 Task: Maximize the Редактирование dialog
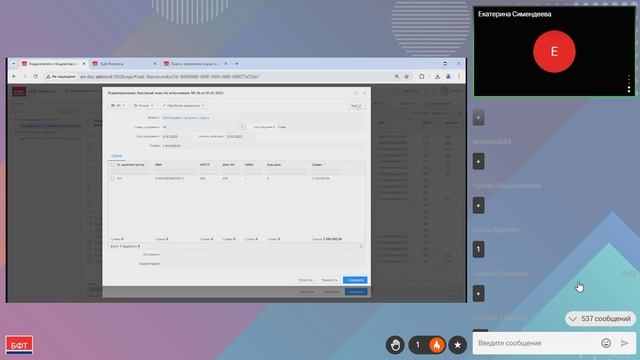tap(356, 93)
